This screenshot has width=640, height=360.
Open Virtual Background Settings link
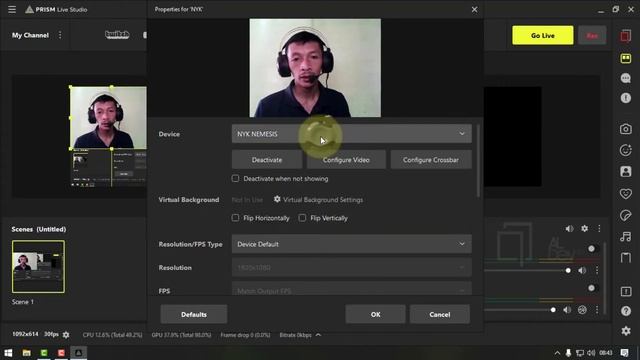323,200
